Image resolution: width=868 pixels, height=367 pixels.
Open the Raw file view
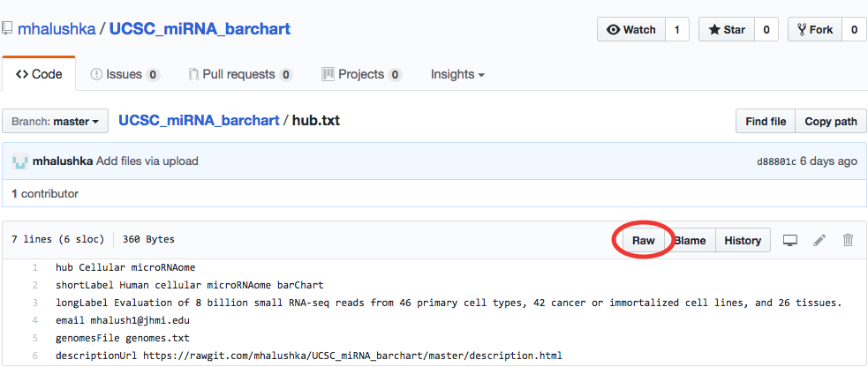[643, 241]
